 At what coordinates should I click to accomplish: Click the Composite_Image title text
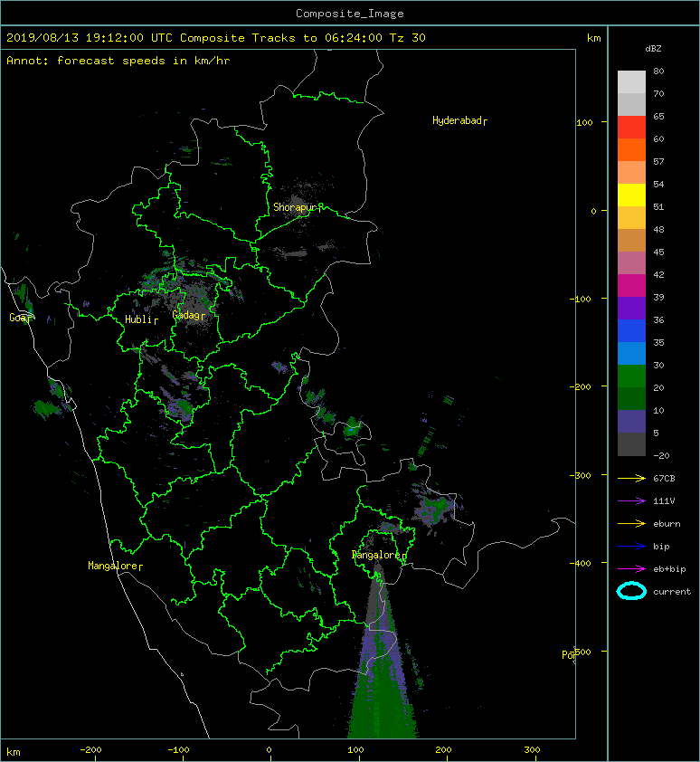350,14
